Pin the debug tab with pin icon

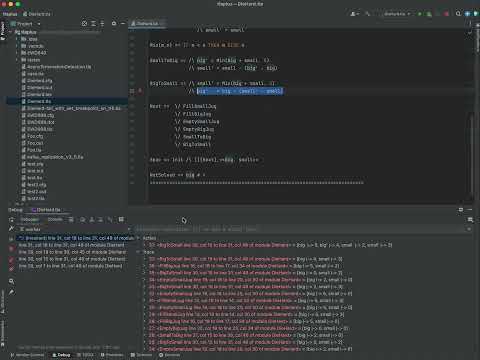[x=12, y=292]
